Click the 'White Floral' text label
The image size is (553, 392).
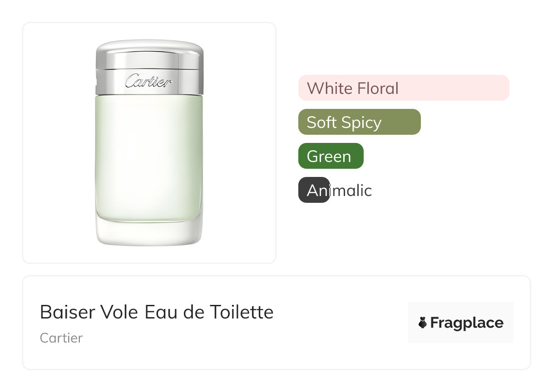click(353, 88)
